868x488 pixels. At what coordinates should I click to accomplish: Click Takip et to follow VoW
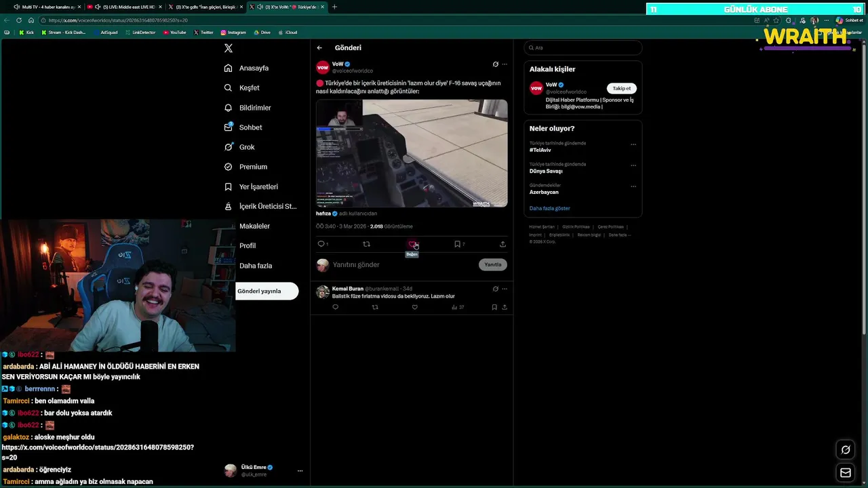622,89
